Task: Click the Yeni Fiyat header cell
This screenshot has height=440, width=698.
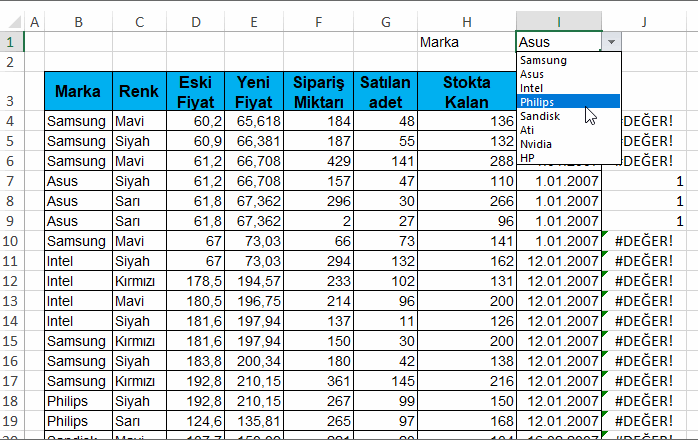Action: pyautogui.click(x=254, y=91)
